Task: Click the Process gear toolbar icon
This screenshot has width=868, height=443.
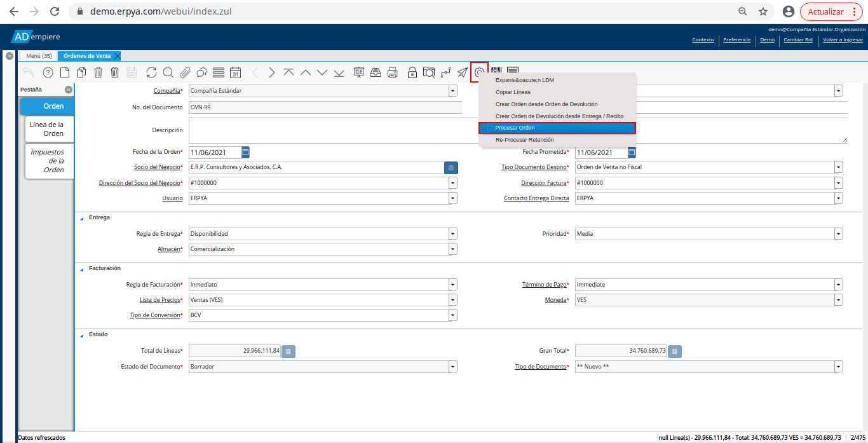Action: coord(479,72)
